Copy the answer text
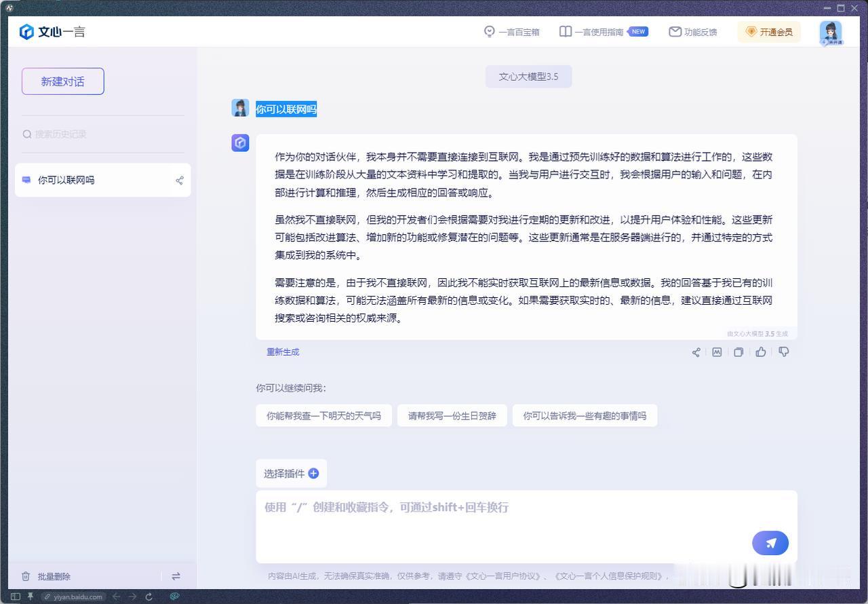Screen dimensions: 868x604 click(x=738, y=352)
